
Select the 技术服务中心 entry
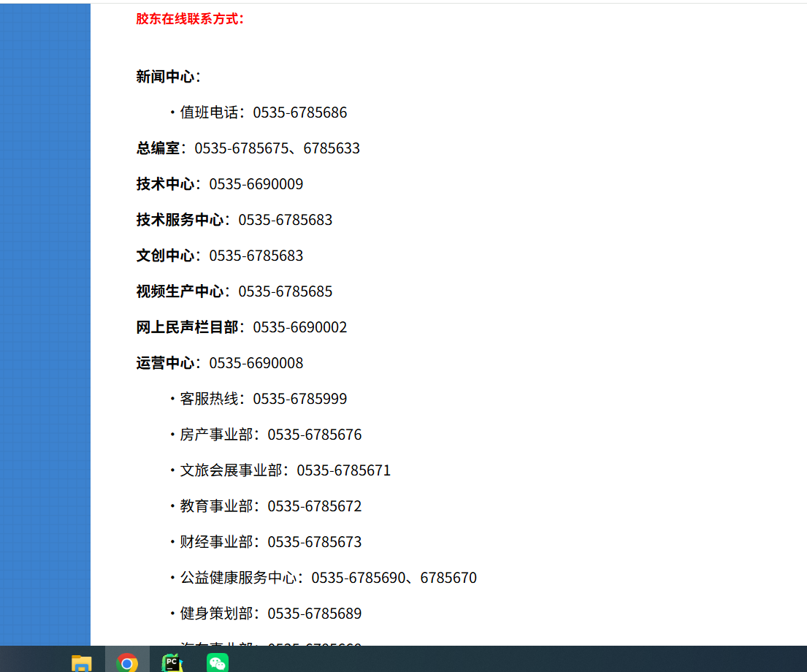click(233, 220)
